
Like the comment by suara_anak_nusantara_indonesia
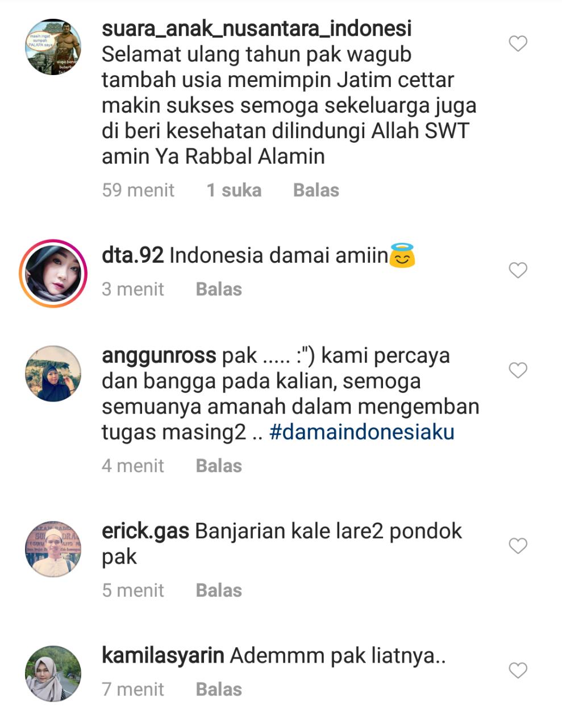(x=518, y=43)
